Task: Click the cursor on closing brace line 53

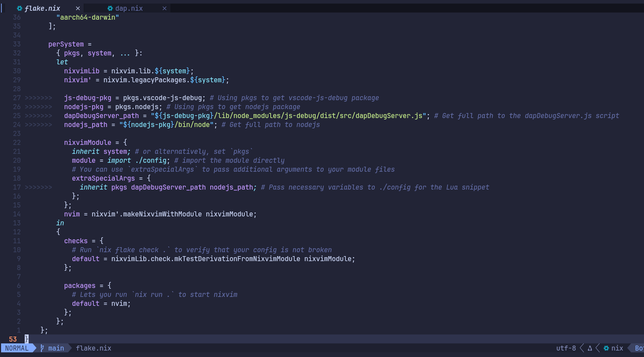Action: click(x=26, y=339)
